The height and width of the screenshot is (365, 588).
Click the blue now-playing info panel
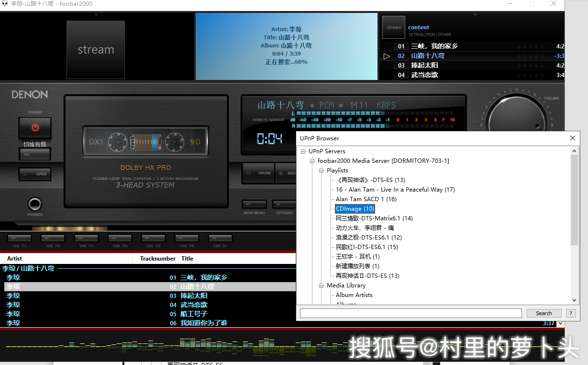[x=287, y=46]
